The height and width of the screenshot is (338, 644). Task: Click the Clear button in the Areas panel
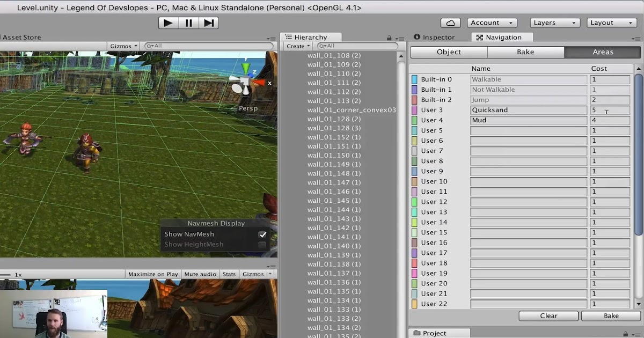tap(548, 316)
